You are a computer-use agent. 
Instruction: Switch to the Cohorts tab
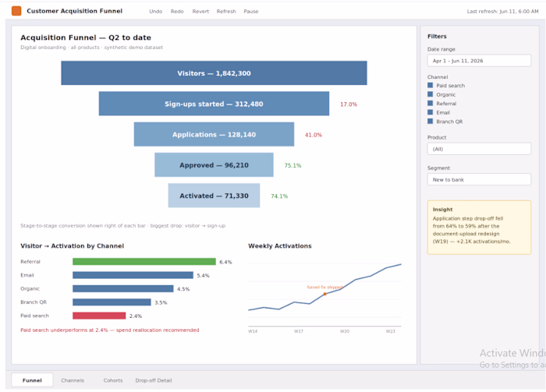tap(113, 380)
